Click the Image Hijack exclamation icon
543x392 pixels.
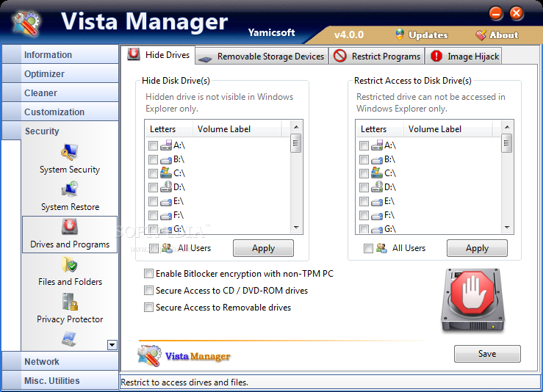click(x=436, y=56)
